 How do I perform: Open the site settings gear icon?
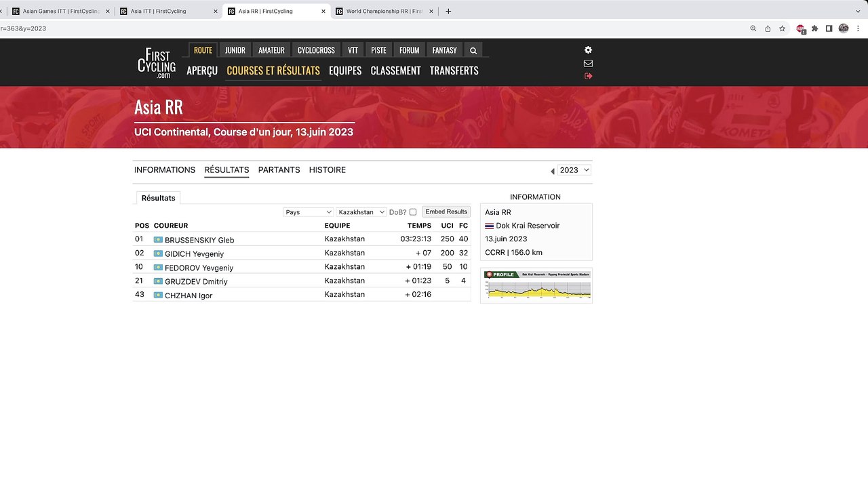[588, 50]
